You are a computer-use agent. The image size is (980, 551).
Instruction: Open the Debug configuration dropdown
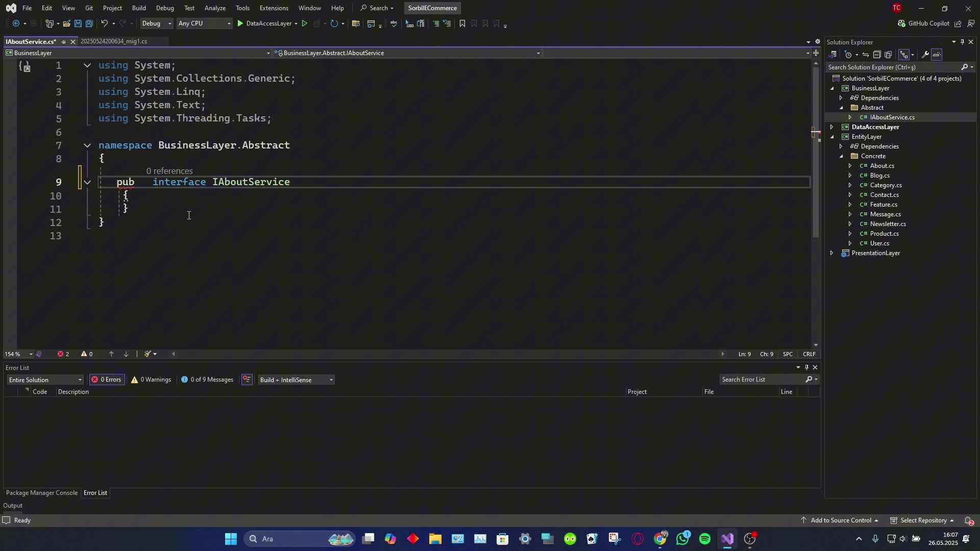point(156,23)
